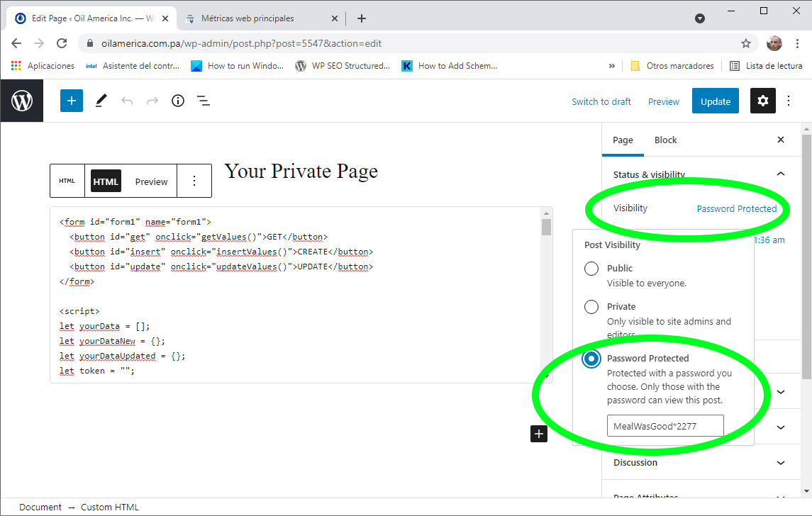Redo the last editor change

tap(152, 101)
